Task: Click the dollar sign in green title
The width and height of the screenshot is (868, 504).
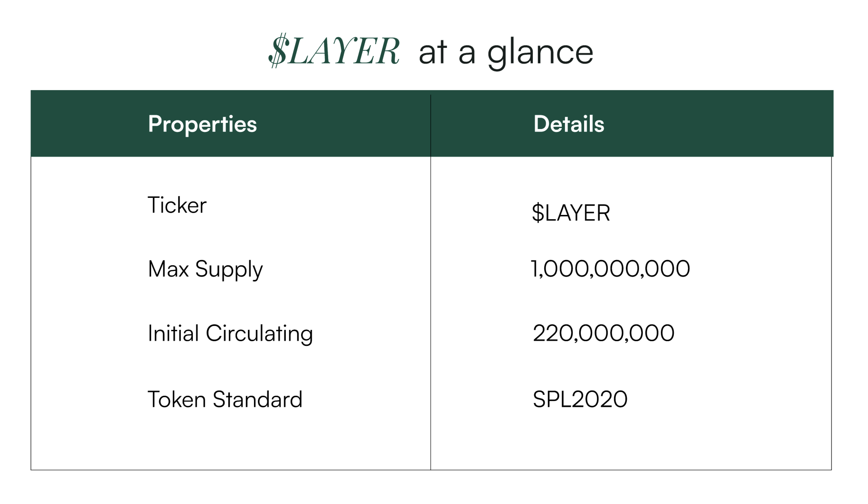Action: [278, 50]
